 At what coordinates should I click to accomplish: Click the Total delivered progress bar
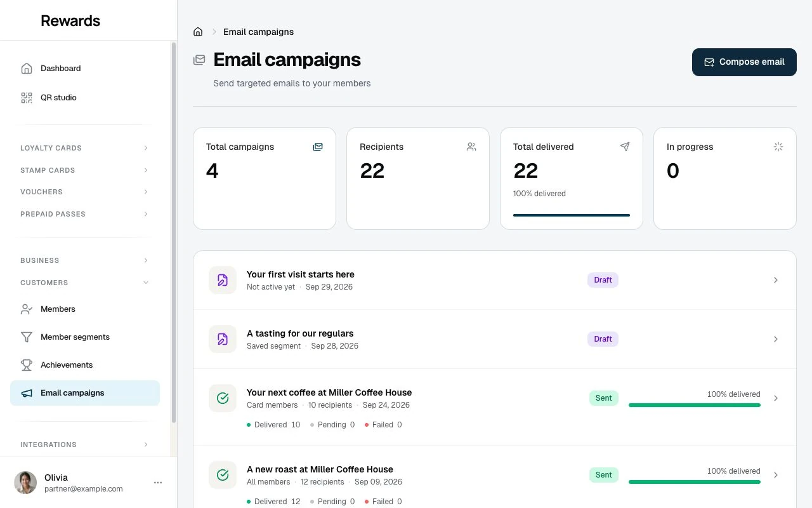572,215
